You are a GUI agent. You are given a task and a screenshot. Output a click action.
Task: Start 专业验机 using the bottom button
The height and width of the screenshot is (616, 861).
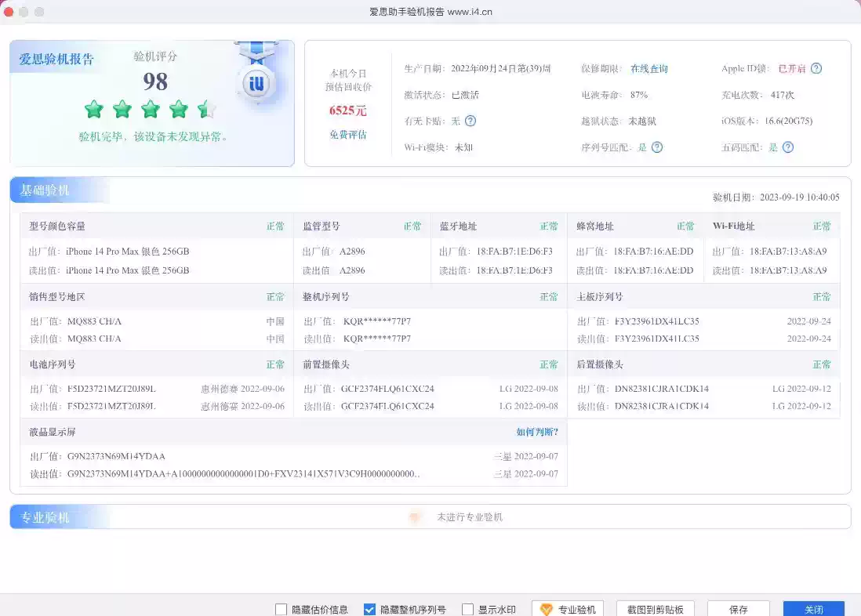[568, 610]
